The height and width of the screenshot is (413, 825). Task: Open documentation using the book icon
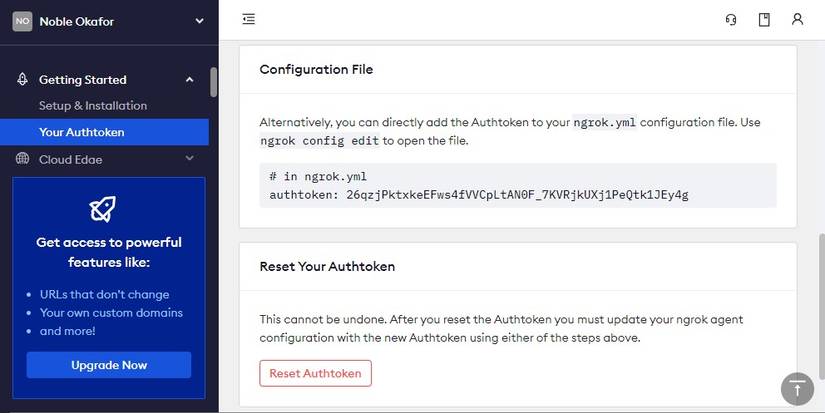click(764, 19)
